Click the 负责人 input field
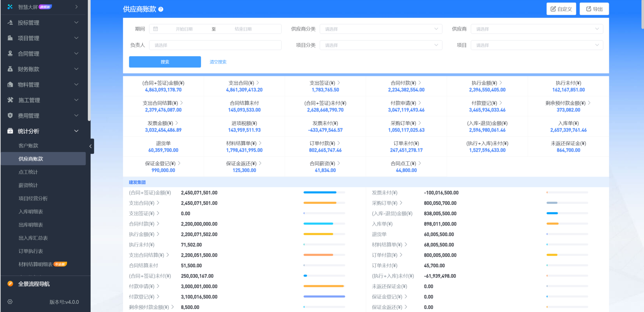The image size is (644, 312). (215, 45)
